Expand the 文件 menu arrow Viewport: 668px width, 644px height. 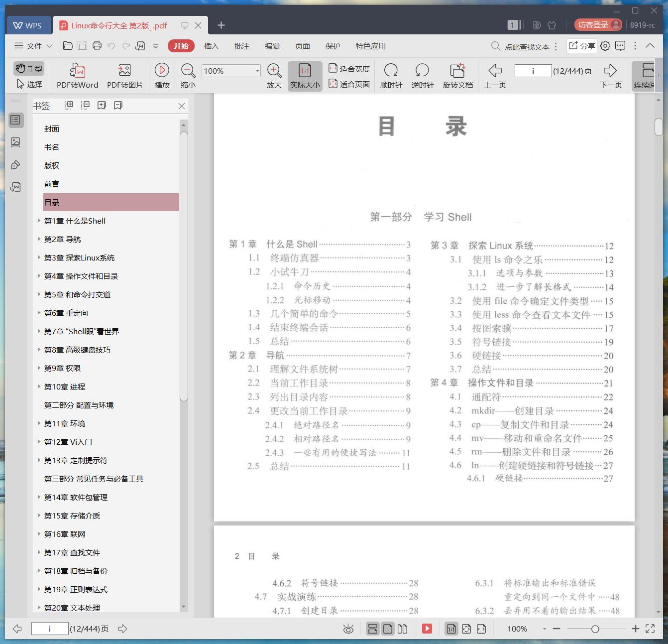pos(49,46)
